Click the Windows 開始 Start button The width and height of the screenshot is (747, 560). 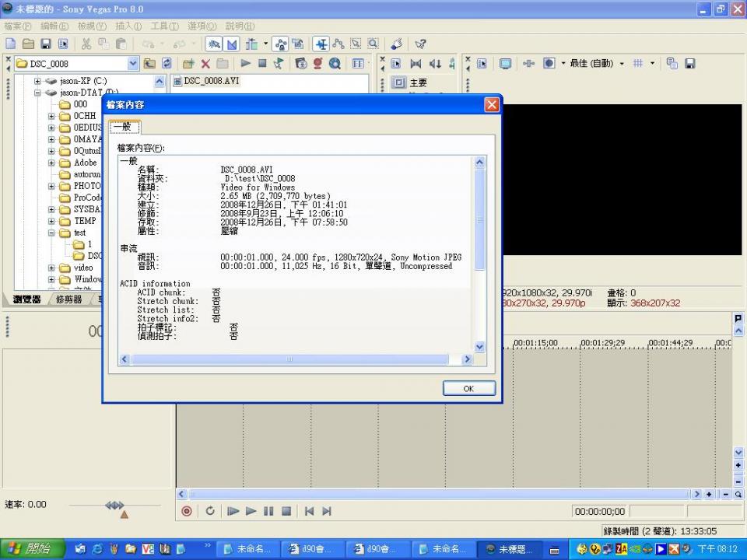tap(30, 549)
